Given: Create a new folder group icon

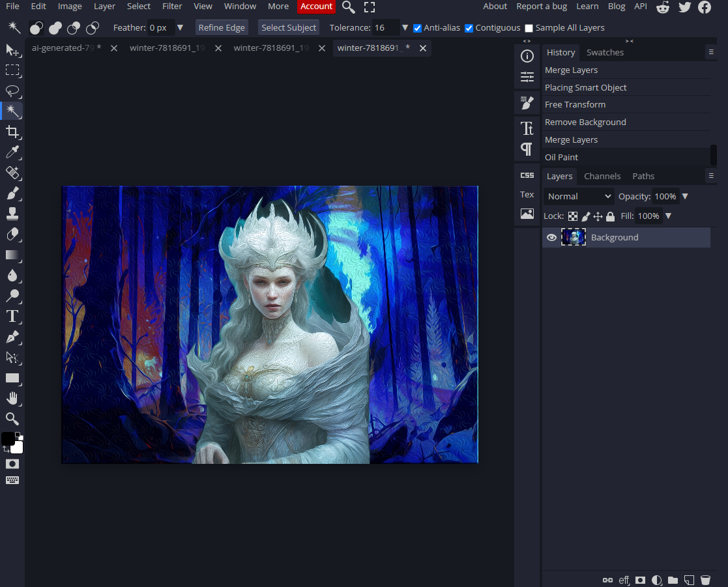Looking at the screenshot, I should (673, 580).
